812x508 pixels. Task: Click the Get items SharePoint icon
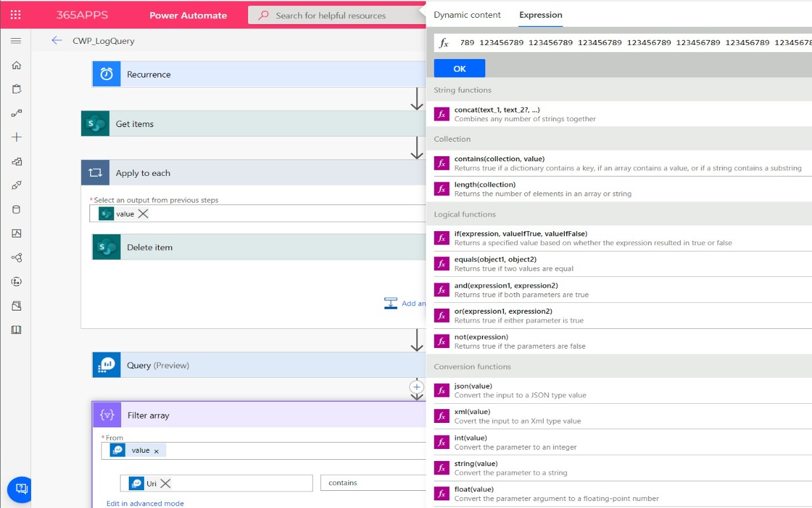[95, 124]
